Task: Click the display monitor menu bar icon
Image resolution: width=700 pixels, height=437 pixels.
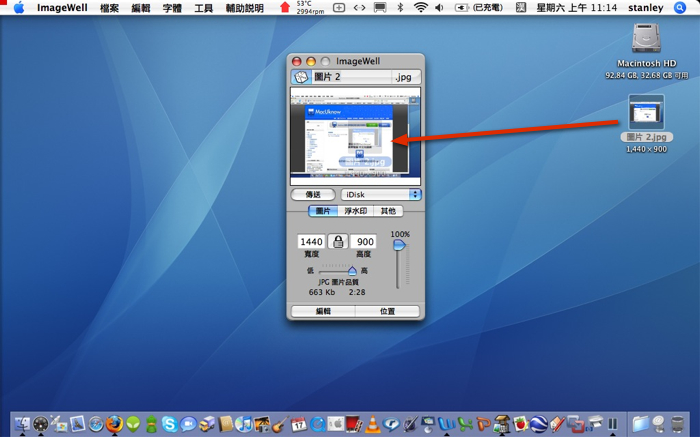Action: click(x=380, y=7)
